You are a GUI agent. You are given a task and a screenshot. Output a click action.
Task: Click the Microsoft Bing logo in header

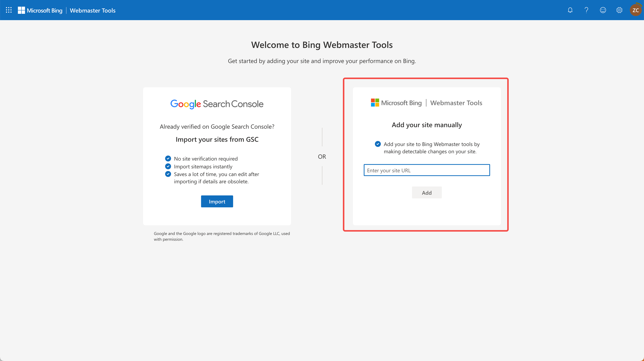tap(40, 10)
